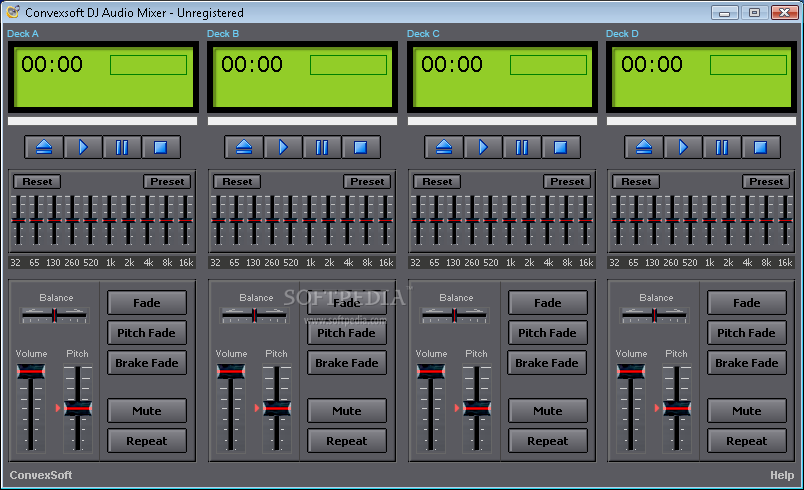Click Pitch Fade on Deck A

(147, 333)
